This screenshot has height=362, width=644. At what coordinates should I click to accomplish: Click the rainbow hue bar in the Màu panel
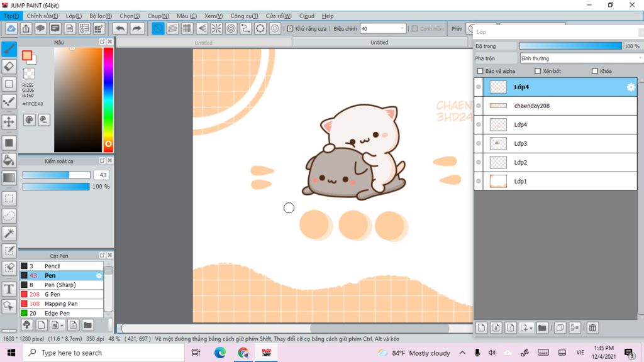(x=108, y=100)
